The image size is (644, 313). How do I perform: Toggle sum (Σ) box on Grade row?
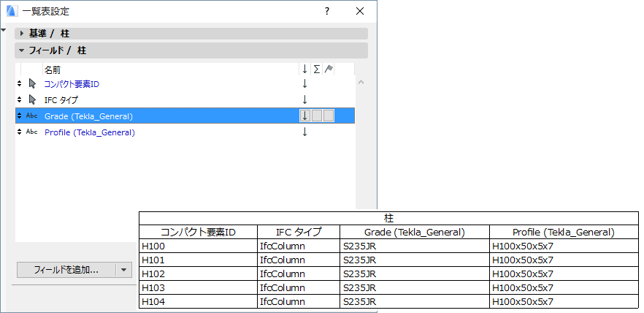coord(317,116)
